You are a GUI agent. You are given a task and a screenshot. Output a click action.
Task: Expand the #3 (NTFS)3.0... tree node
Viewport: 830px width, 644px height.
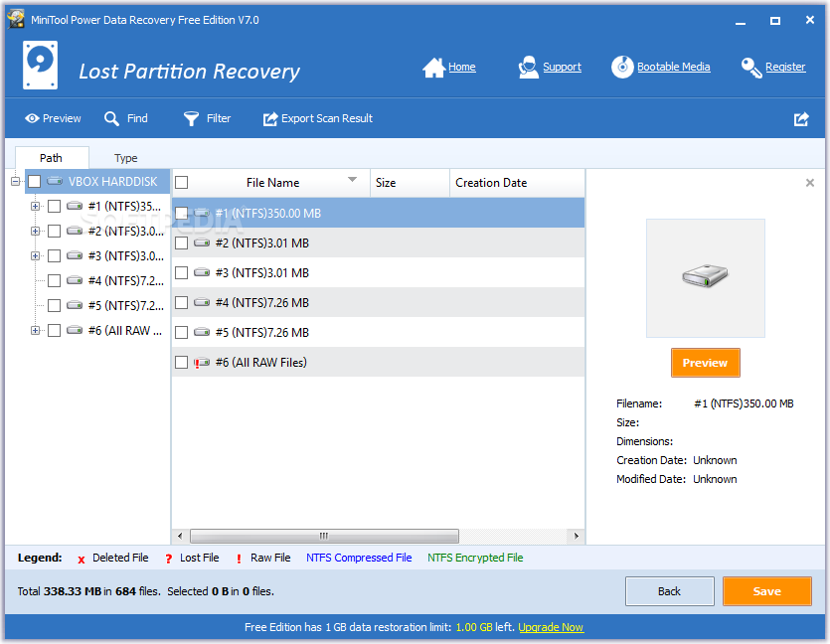35,255
